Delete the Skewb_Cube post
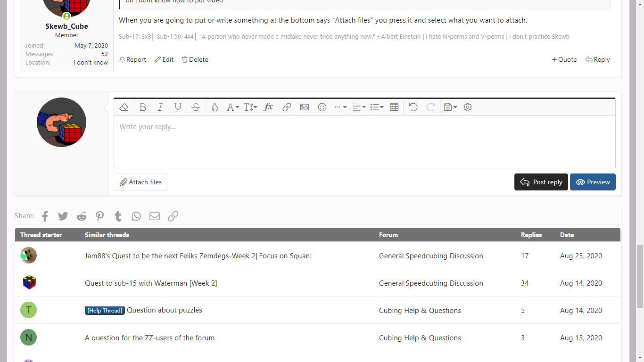 195,59
